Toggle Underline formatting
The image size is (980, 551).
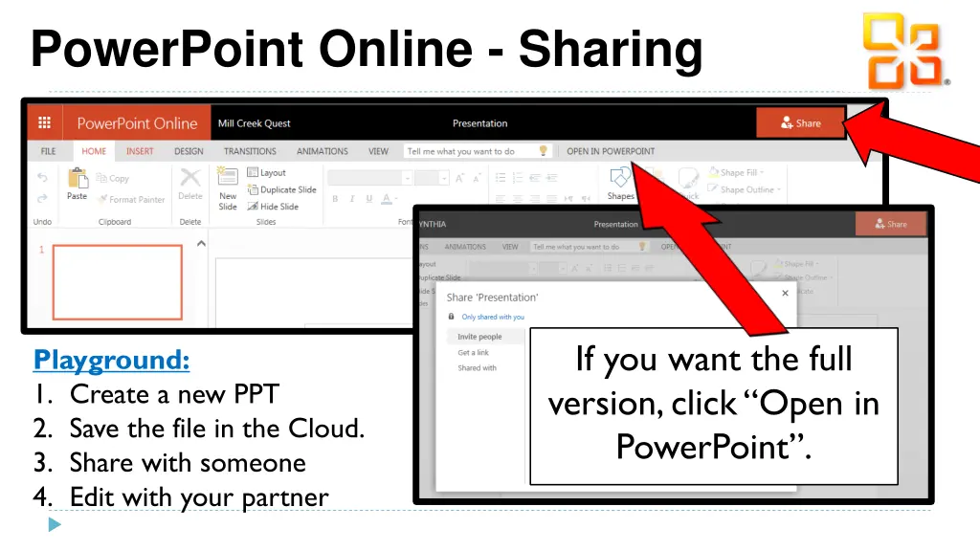[x=368, y=199]
